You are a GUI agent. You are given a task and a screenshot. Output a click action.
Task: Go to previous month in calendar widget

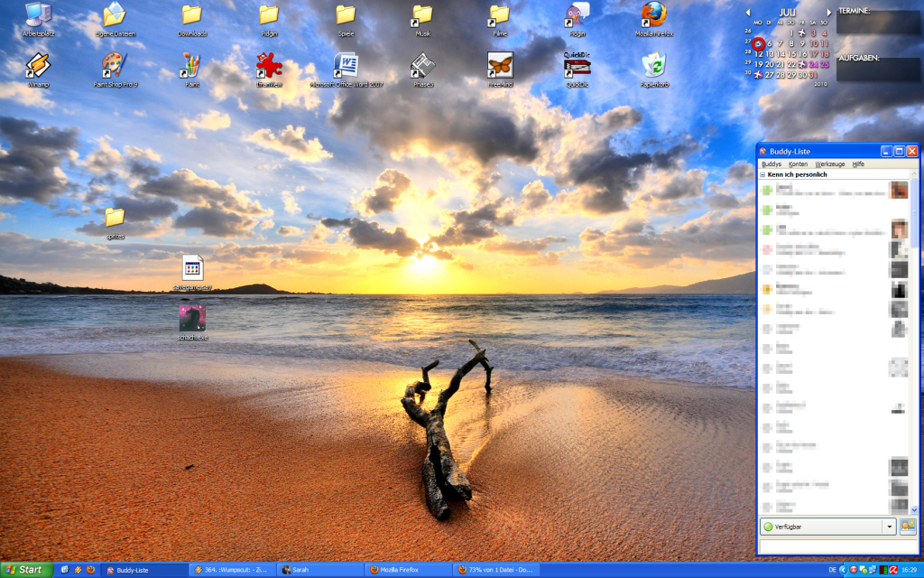click(x=748, y=13)
